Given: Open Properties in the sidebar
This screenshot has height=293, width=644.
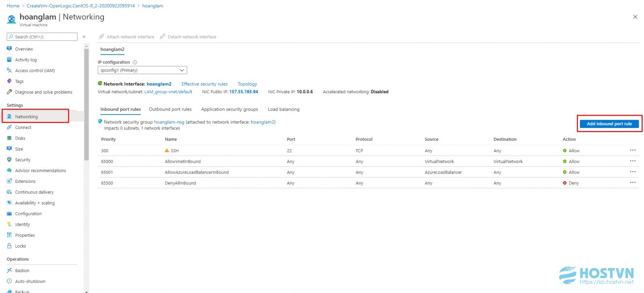Looking at the screenshot, I should (25, 236).
